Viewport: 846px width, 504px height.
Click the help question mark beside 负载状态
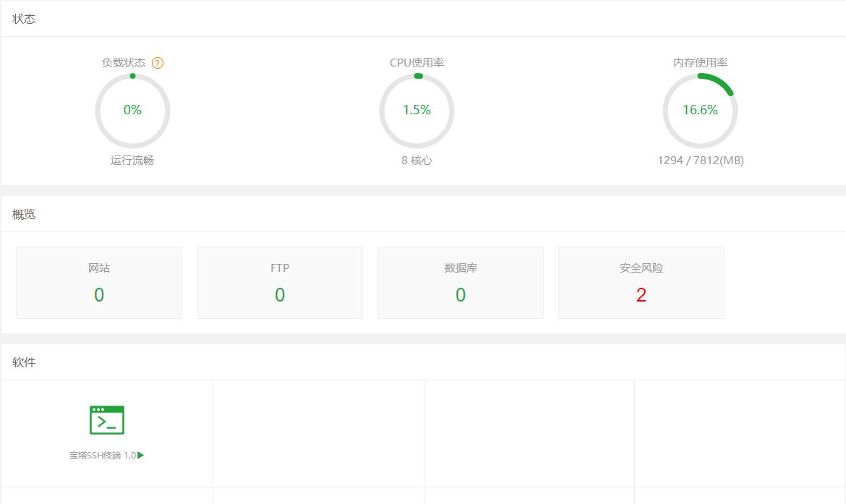[x=158, y=62]
